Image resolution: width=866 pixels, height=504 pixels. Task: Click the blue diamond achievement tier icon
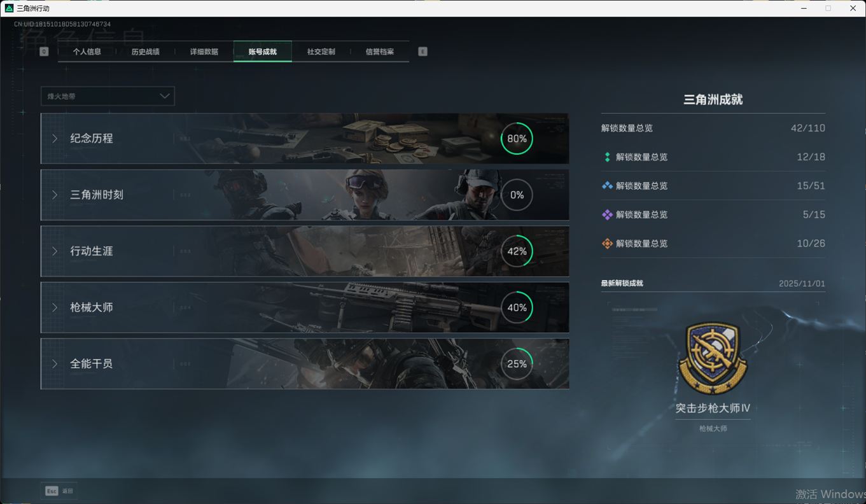point(607,186)
